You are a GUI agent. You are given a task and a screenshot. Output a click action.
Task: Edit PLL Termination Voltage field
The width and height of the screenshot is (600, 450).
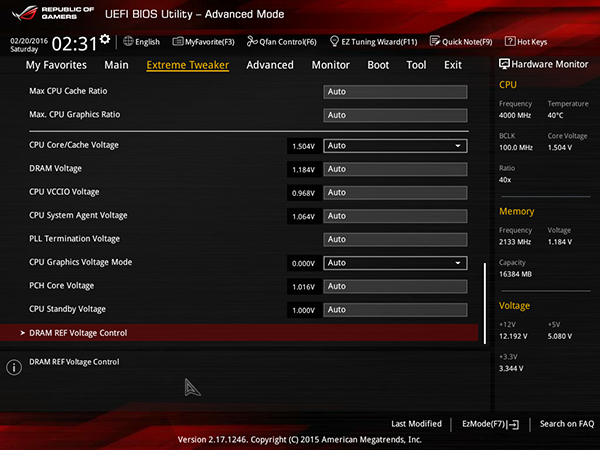click(395, 240)
